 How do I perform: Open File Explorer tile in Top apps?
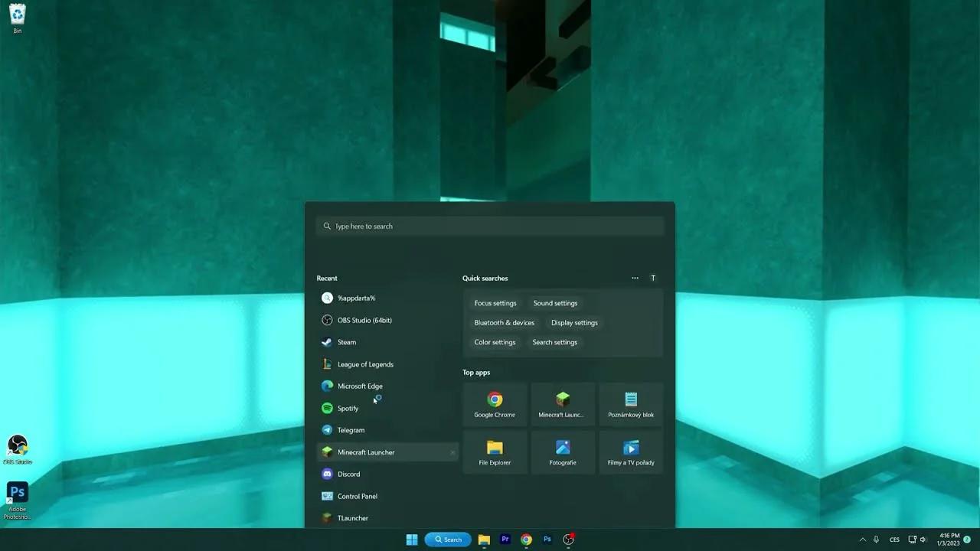coord(495,452)
